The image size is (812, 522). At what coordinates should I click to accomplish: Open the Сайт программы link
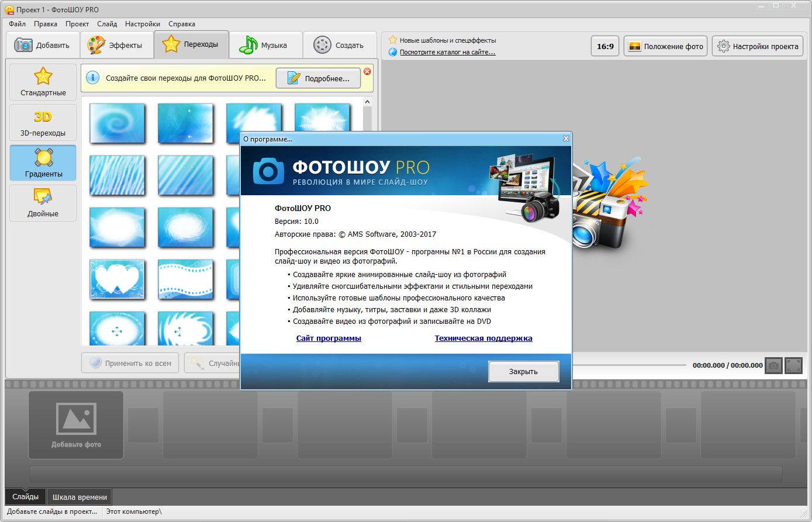pyautogui.click(x=329, y=338)
